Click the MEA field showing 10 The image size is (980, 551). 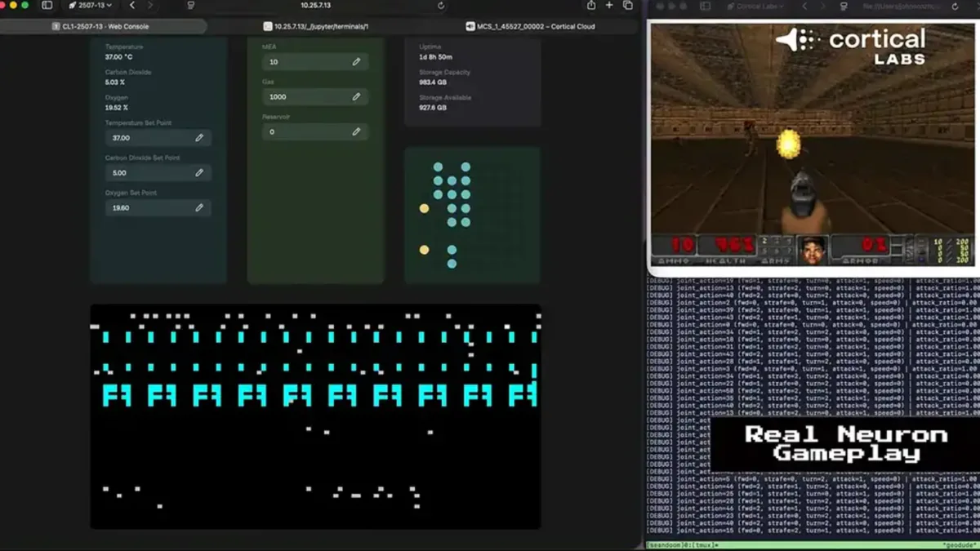315,62
